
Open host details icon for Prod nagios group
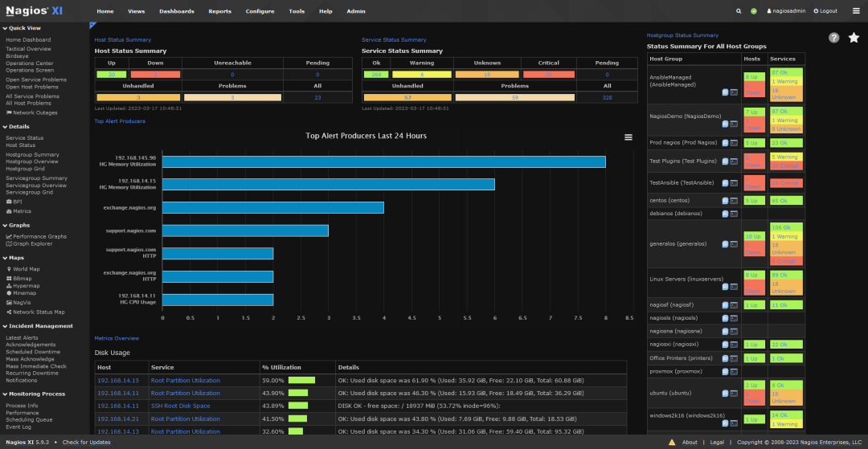(725, 143)
